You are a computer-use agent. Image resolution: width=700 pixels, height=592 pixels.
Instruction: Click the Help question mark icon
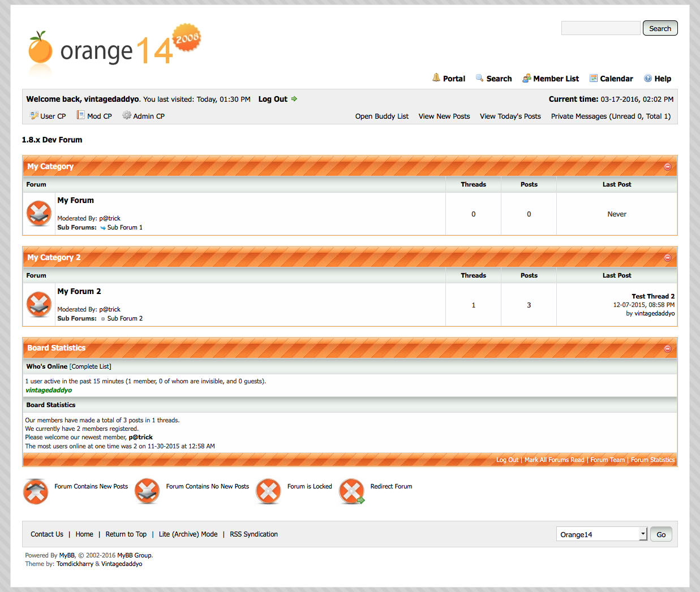(x=648, y=79)
